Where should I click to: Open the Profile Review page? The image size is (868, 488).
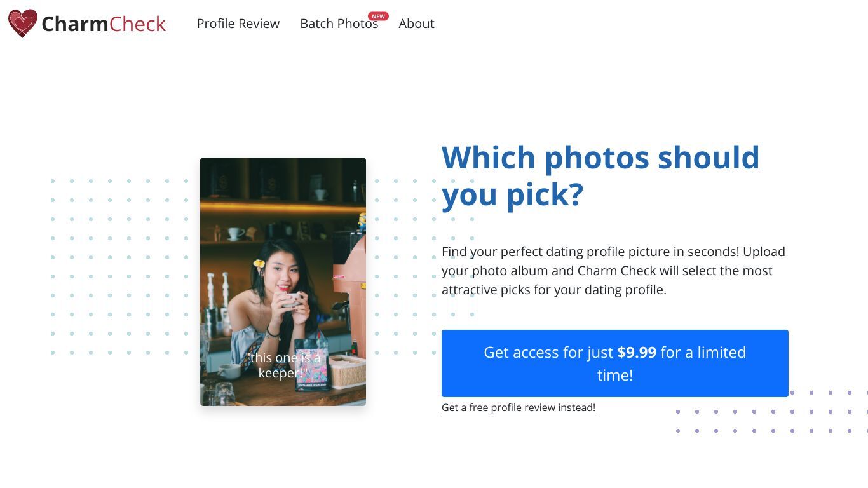[238, 24]
